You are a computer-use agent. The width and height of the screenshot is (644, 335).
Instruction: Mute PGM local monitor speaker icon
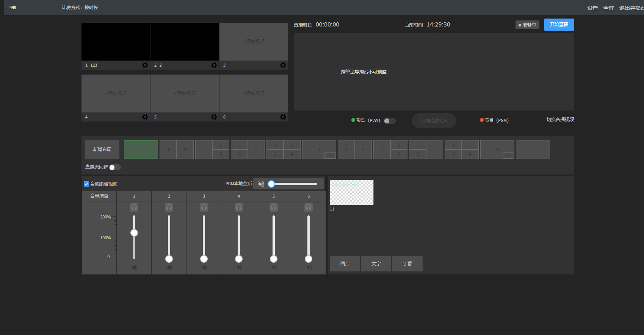(x=261, y=184)
